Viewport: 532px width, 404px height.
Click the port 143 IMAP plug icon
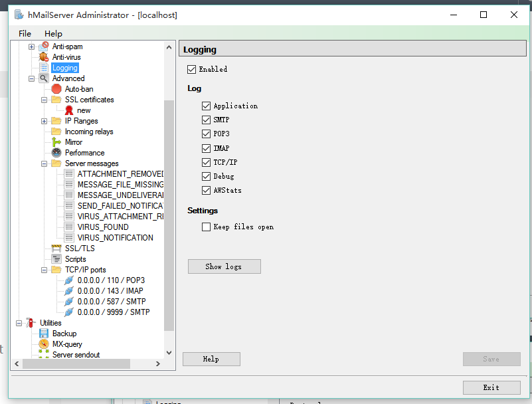point(69,290)
